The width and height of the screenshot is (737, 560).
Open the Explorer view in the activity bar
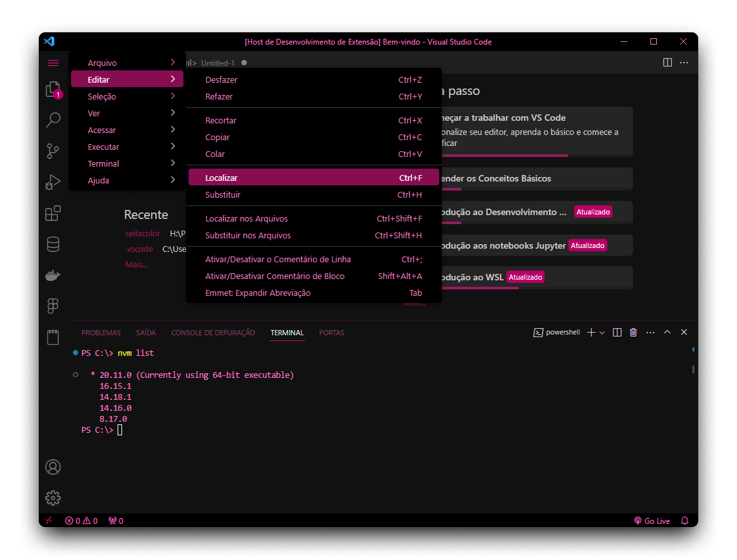(x=53, y=90)
